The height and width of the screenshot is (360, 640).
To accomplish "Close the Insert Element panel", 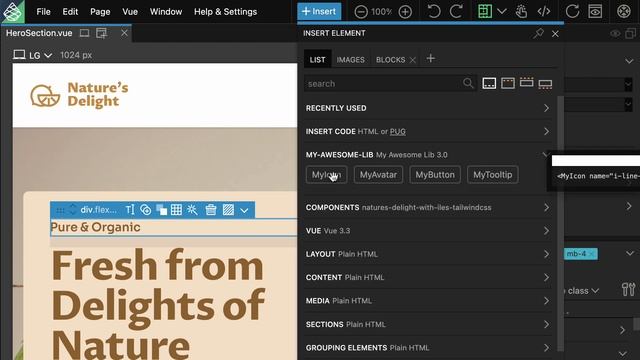I will [555, 34].
